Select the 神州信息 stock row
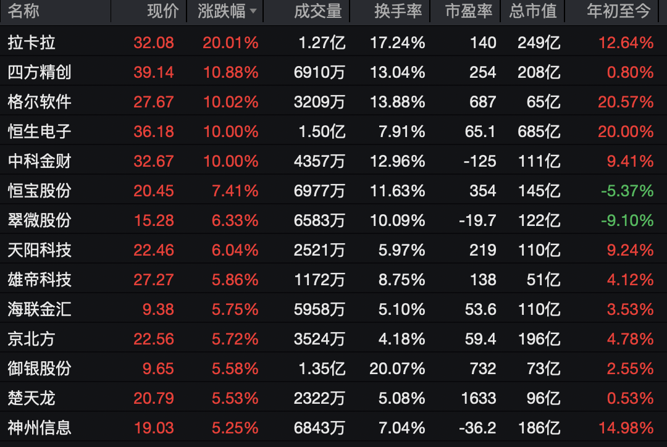 pos(40,427)
